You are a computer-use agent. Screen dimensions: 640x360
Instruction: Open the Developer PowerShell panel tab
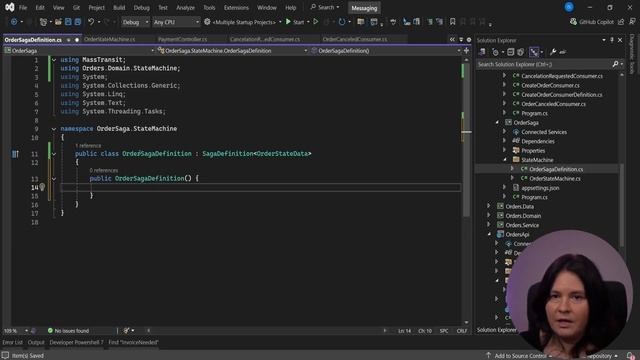click(x=76, y=342)
